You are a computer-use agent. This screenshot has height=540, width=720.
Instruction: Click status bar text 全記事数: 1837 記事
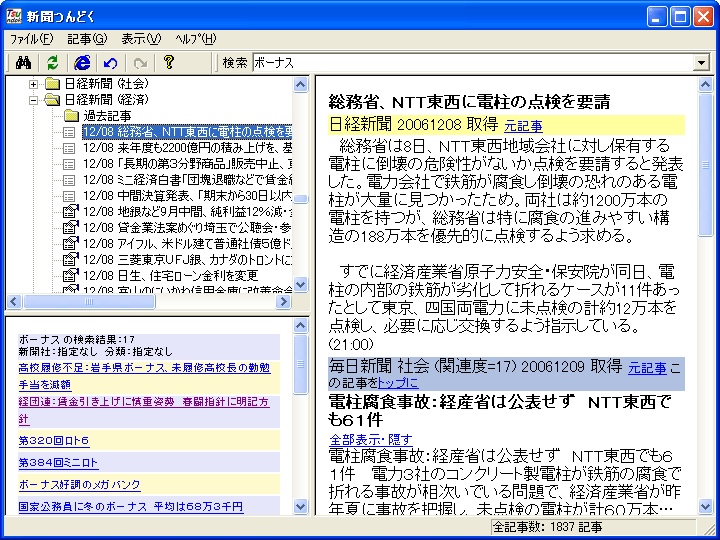coord(547,528)
